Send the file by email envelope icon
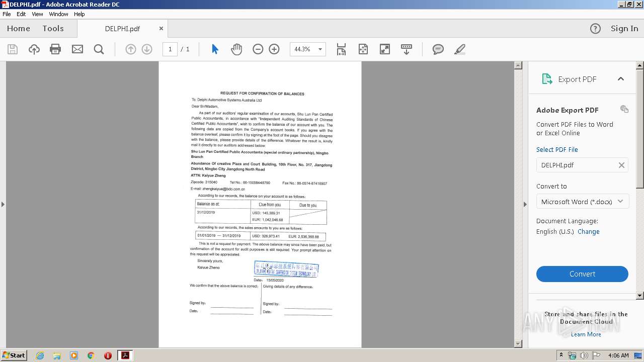Viewport: 644px width, 362px height. coord(77,49)
